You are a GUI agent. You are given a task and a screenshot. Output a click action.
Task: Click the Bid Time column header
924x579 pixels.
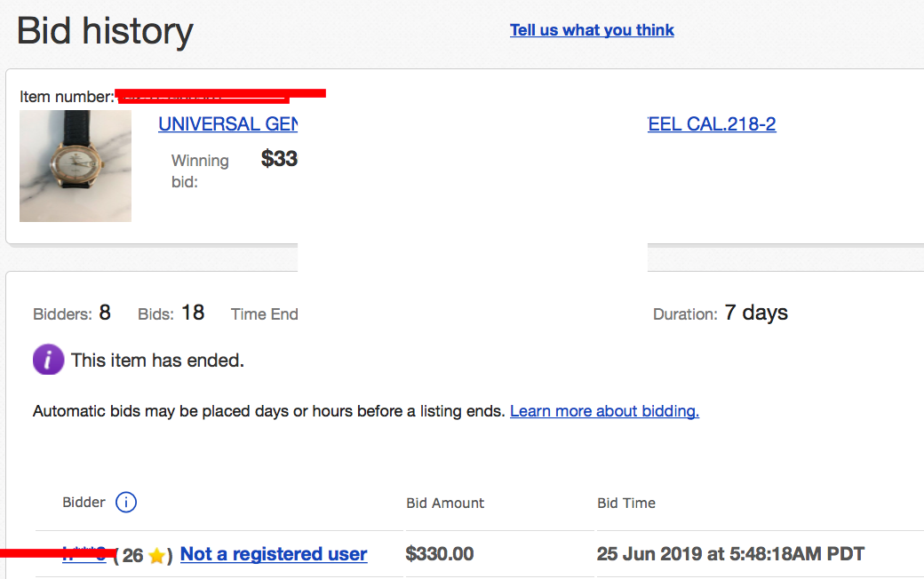coord(626,504)
